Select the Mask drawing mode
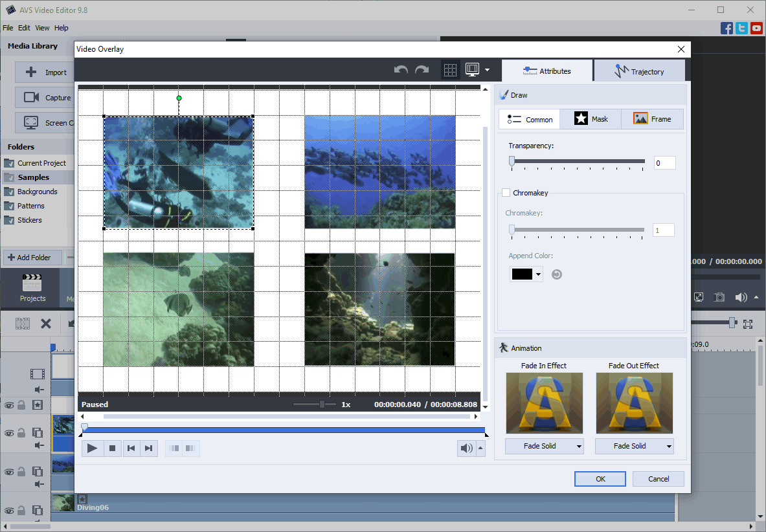The width and height of the screenshot is (766, 532). [591, 119]
